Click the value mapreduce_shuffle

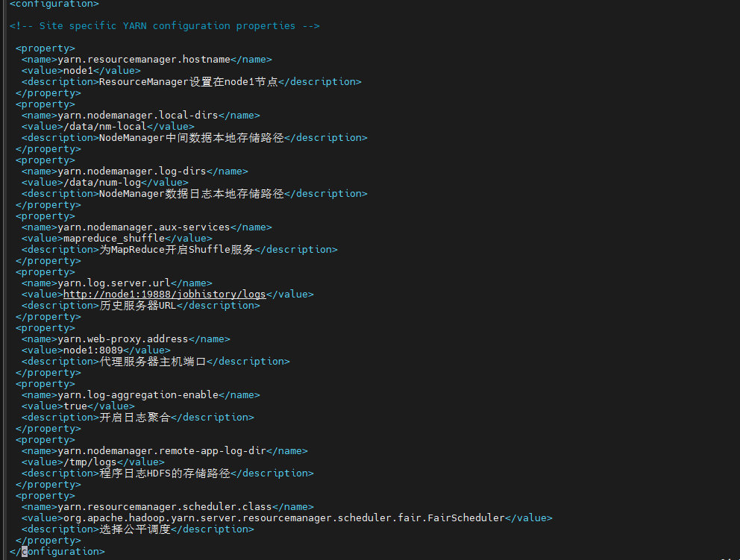pos(114,239)
